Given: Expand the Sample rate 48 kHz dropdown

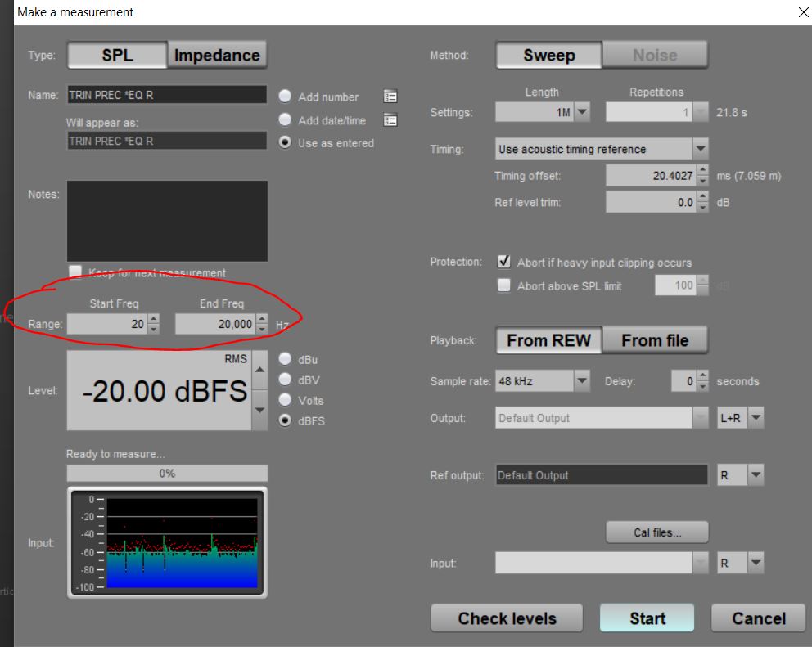Looking at the screenshot, I should coord(581,381).
